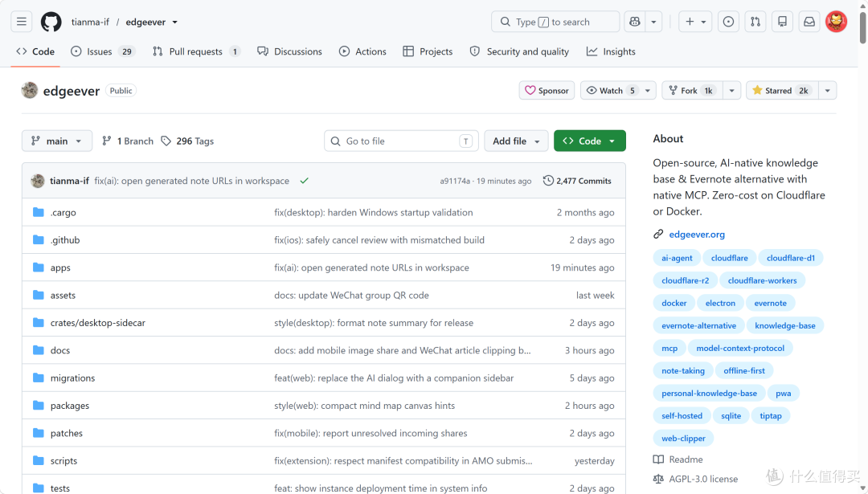Open the Add file dropdown
This screenshot has width=868, height=494.
516,141
